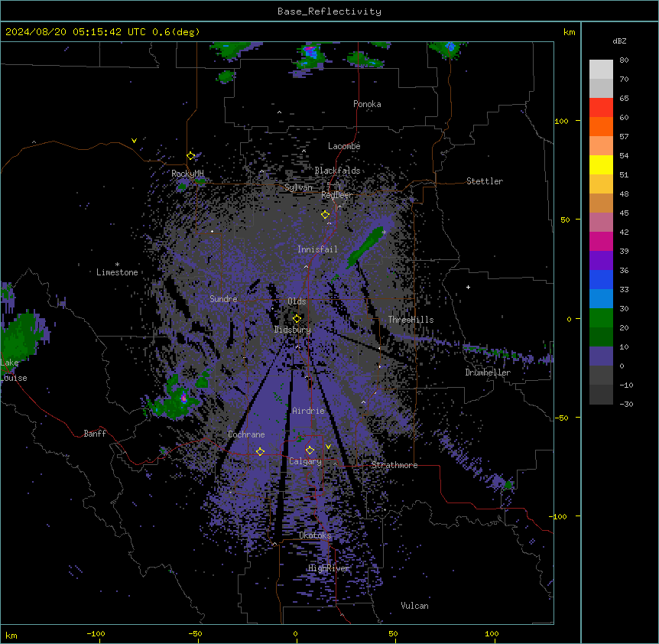Pick the yellow 51-54 dBZ legend swatch

pos(601,164)
